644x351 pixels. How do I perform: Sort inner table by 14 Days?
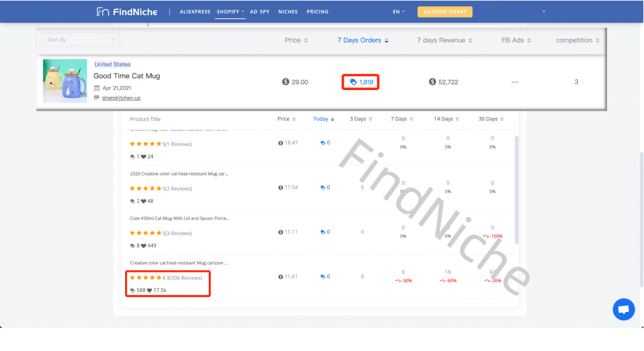click(x=446, y=119)
